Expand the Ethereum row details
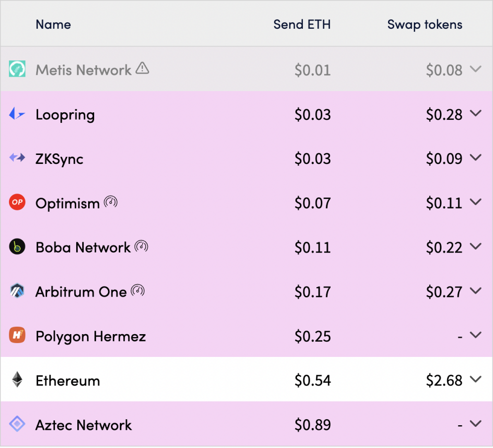 click(x=476, y=380)
